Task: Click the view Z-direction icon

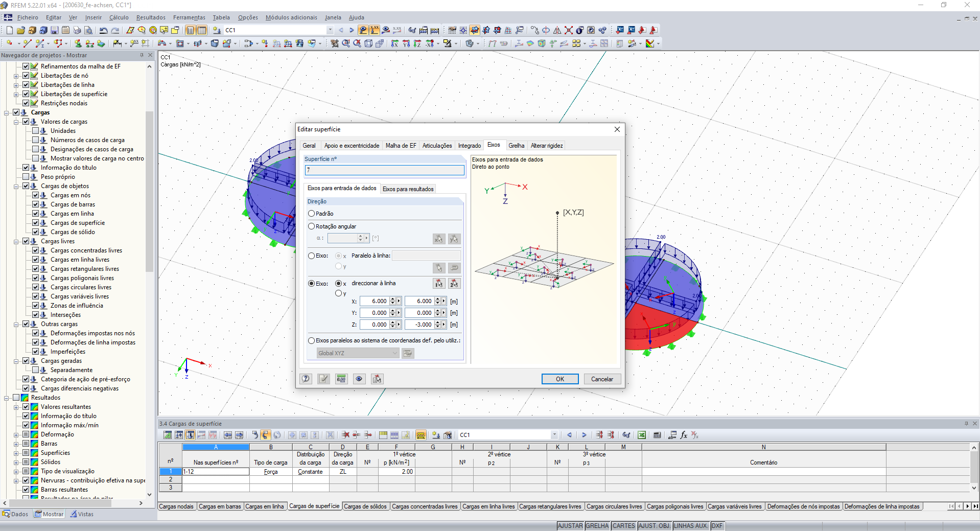Action: point(417,43)
